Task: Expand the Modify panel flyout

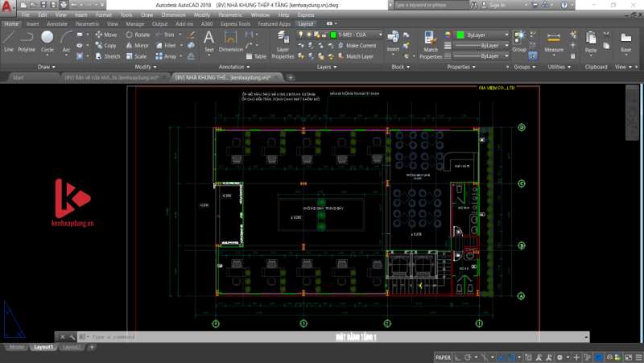Action: pos(147,67)
